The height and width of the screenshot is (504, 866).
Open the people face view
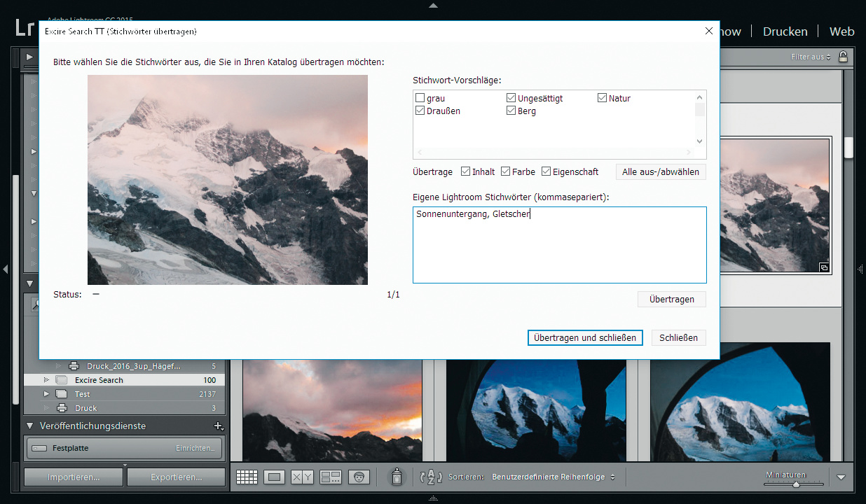coord(359,477)
